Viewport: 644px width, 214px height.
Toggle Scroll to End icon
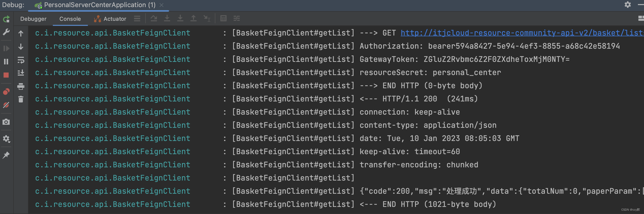coord(21,73)
